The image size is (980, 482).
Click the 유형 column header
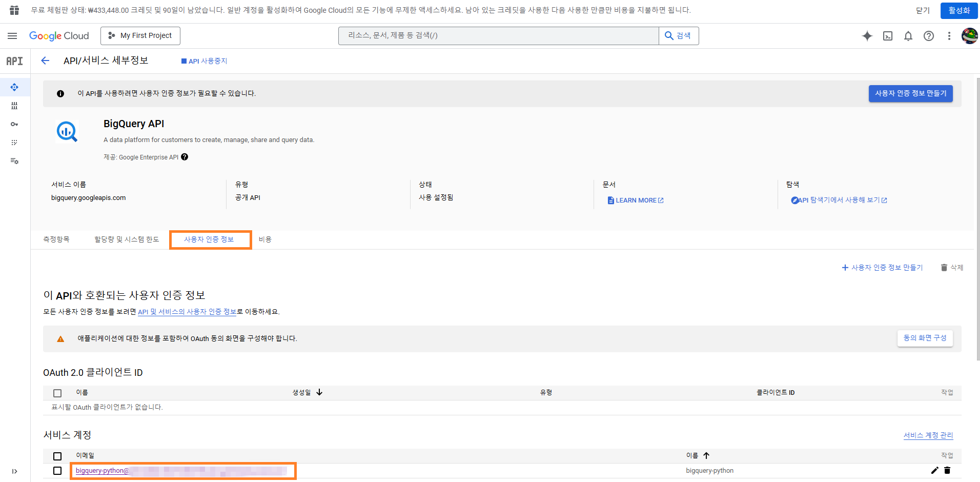(x=546, y=393)
